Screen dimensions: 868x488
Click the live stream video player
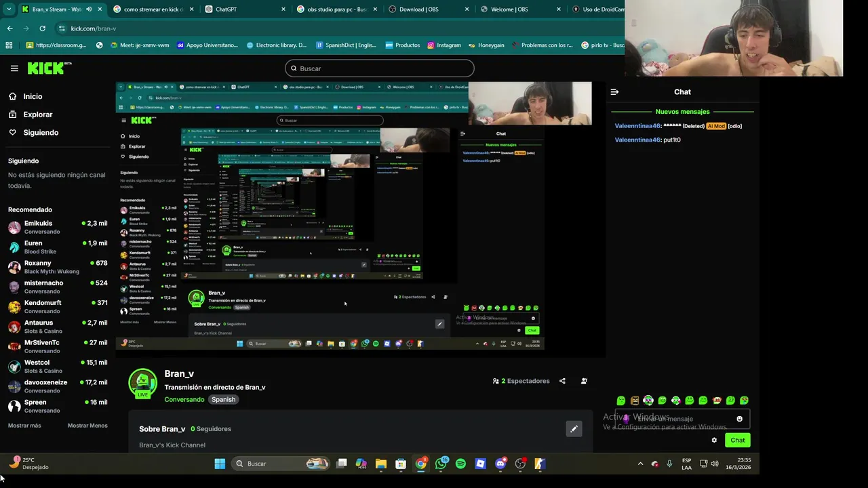[360, 220]
